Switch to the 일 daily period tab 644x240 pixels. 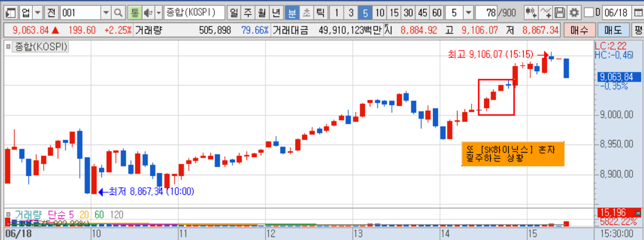234,12
